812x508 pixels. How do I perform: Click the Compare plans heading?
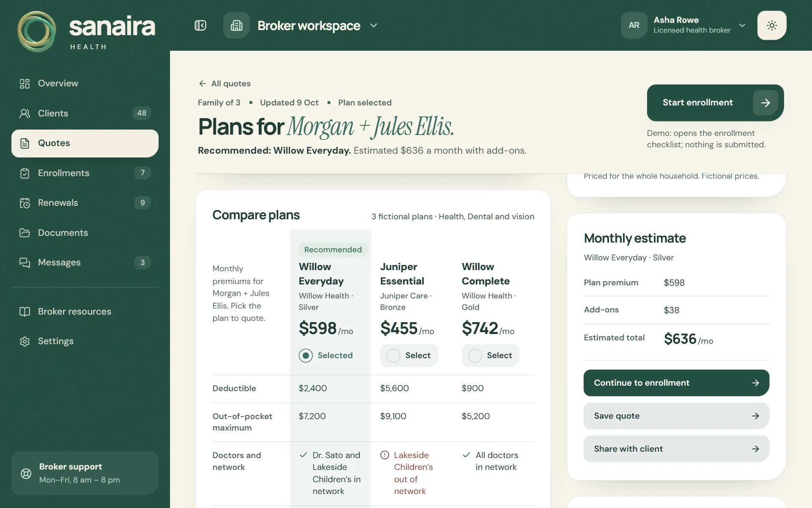[256, 215]
